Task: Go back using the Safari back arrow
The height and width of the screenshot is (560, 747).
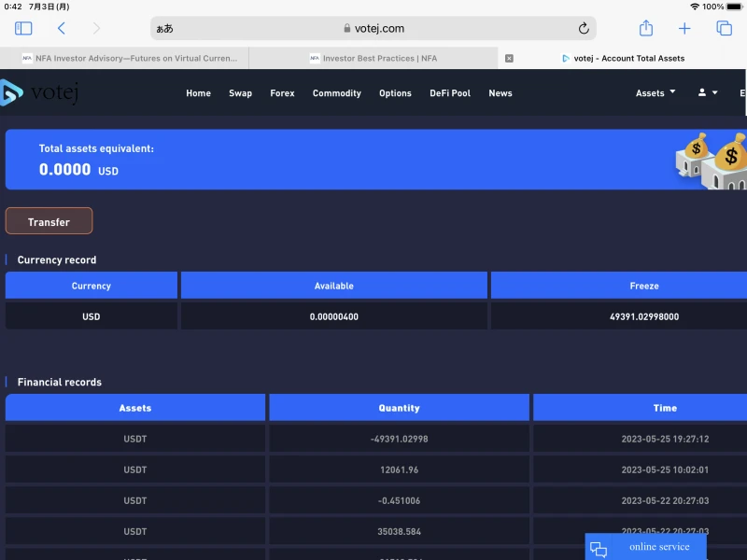Action: tap(62, 28)
